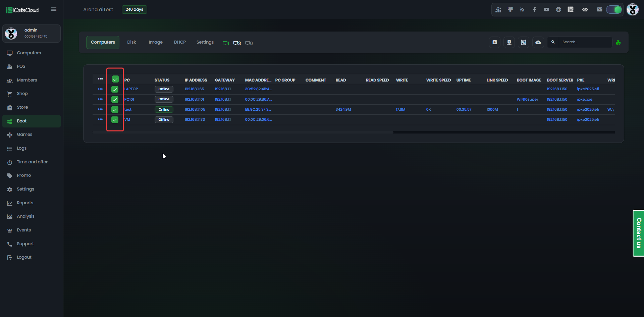The width and height of the screenshot is (644, 317).
Task: Open the header three-dot column menu
Action: point(100,79)
